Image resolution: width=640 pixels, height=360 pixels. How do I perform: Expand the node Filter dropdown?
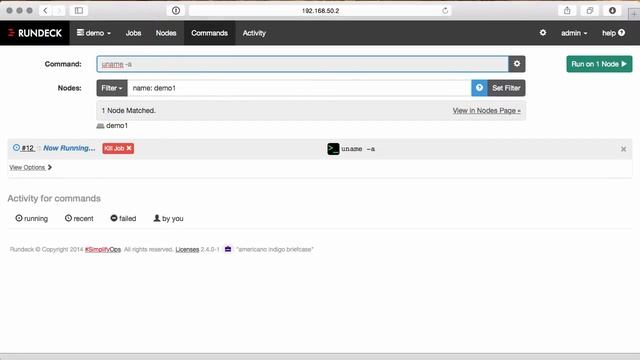click(112, 88)
